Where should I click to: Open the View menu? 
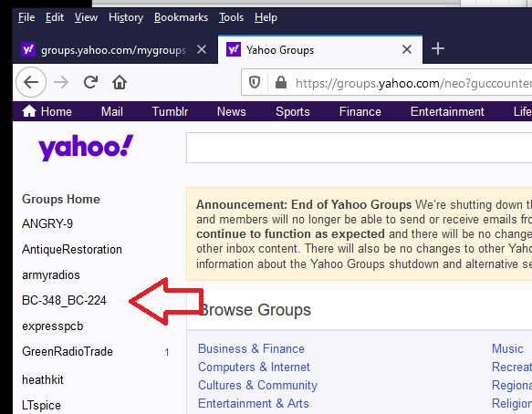[86, 17]
